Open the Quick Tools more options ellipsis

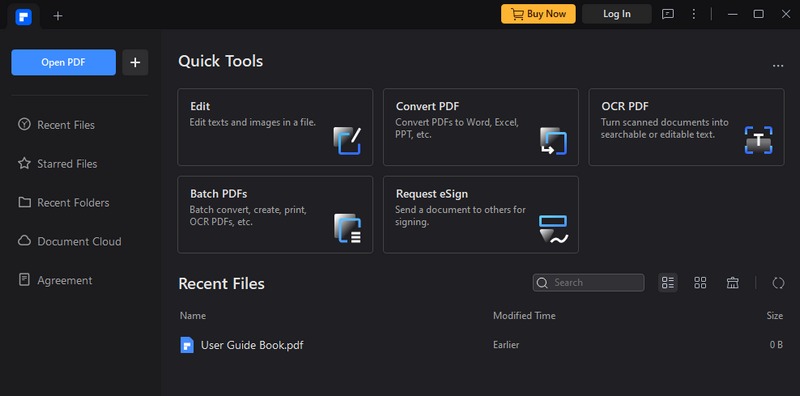pos(778,66)
